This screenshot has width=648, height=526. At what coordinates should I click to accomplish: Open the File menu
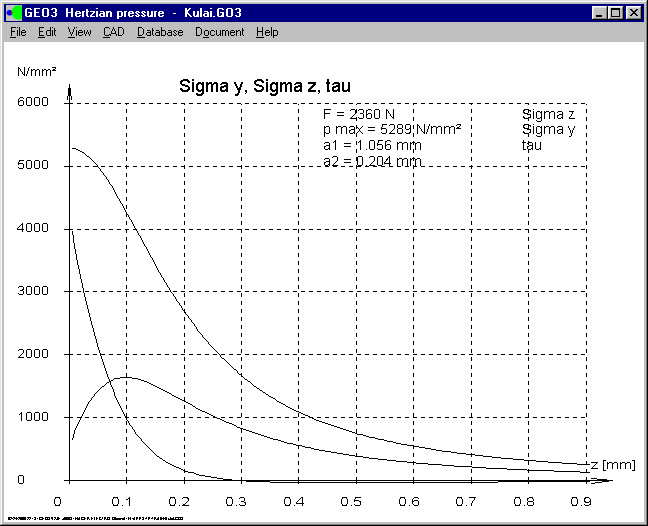pyautogui.click(x=18, y=32)
